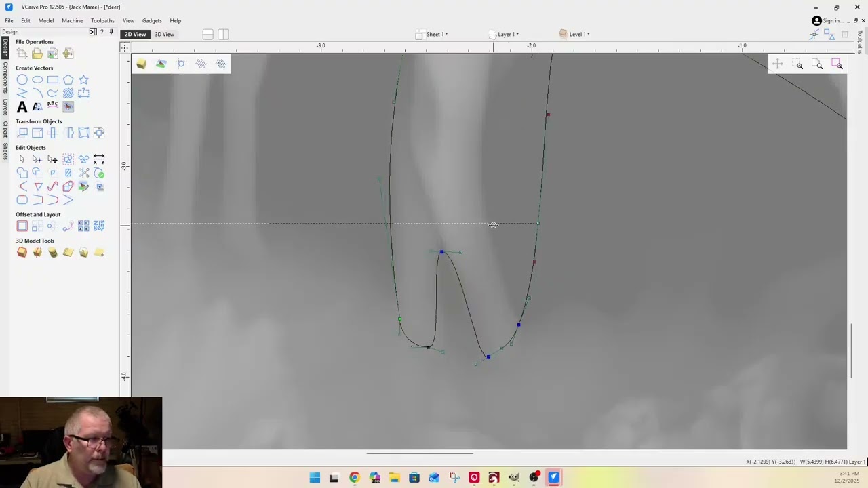Click the Pan view crosshair icon
This screenshot has width=868, height=488.
click(x=778, y=64)
